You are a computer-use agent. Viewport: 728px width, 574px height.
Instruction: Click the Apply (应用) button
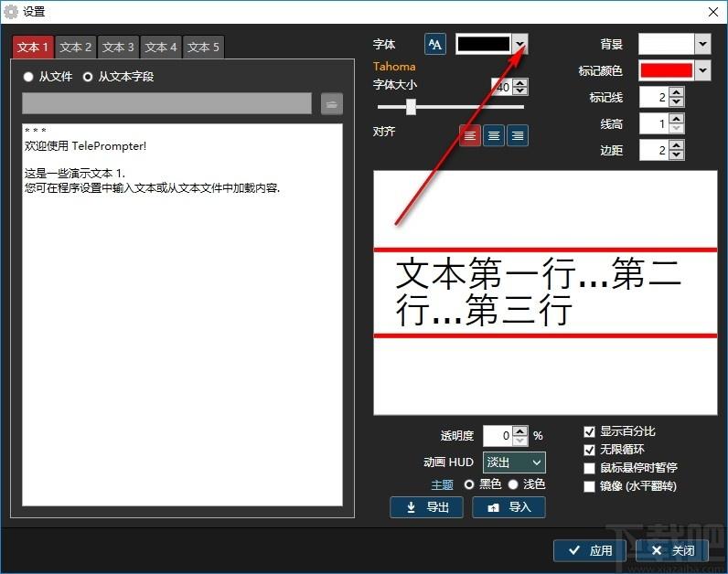pyautogui.click(x=590, y=550)
